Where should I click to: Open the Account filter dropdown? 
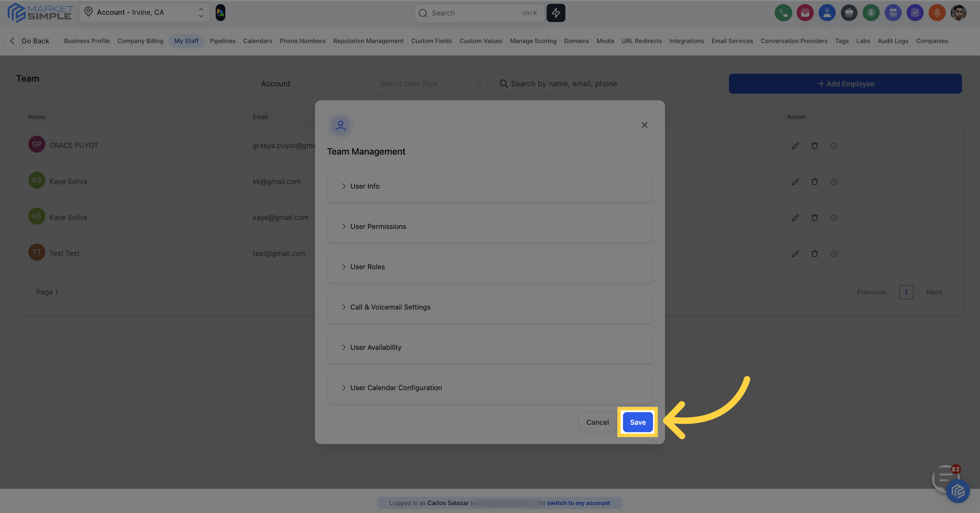[312, 84]
